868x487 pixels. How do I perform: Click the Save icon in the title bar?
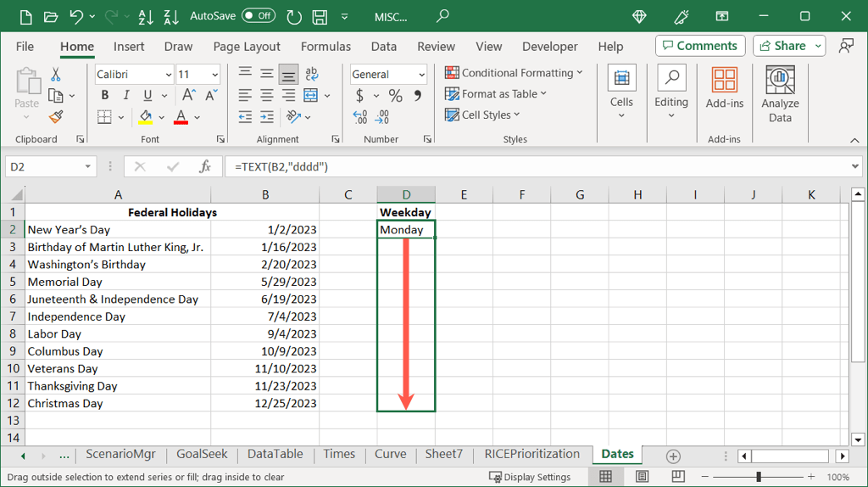point(320,16)
